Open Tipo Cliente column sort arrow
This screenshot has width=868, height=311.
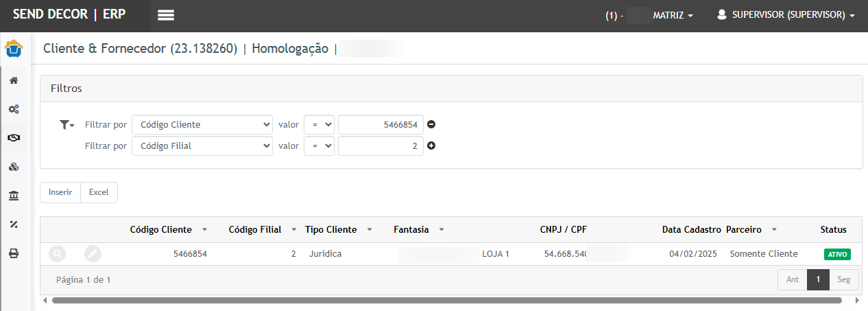tap(370, 230)
